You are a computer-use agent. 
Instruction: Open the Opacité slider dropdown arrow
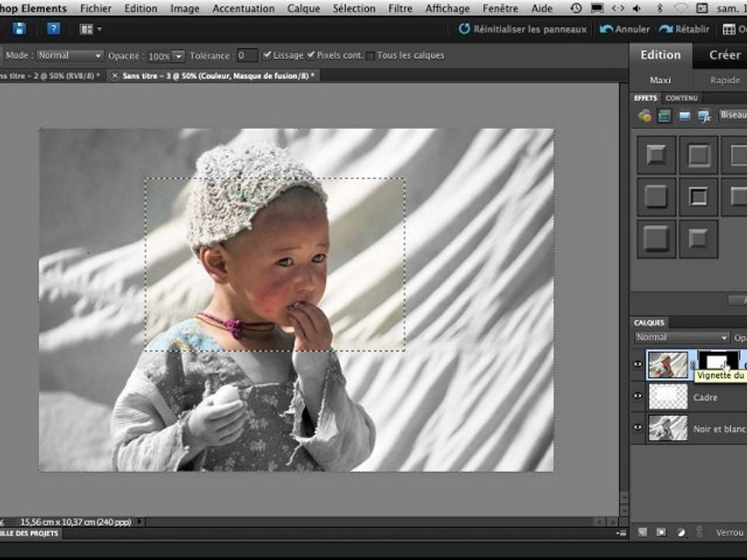(x=178, y=56)
